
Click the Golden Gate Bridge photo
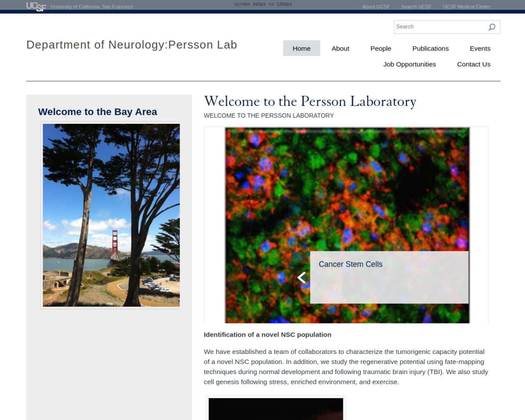(111, 215)
